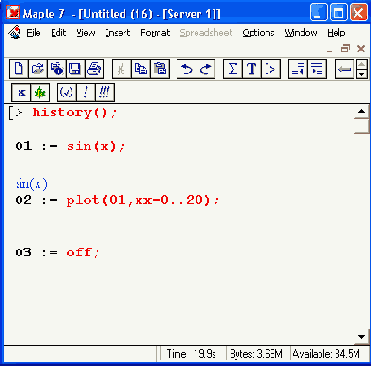
Task: Toggle the x standard math button
Action: click(x=21, y=92)
